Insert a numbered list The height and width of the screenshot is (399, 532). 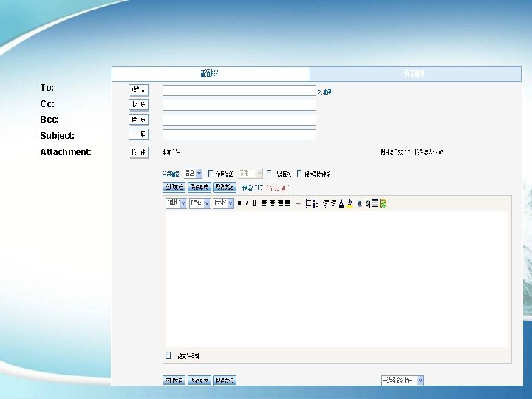click(308, 204)
